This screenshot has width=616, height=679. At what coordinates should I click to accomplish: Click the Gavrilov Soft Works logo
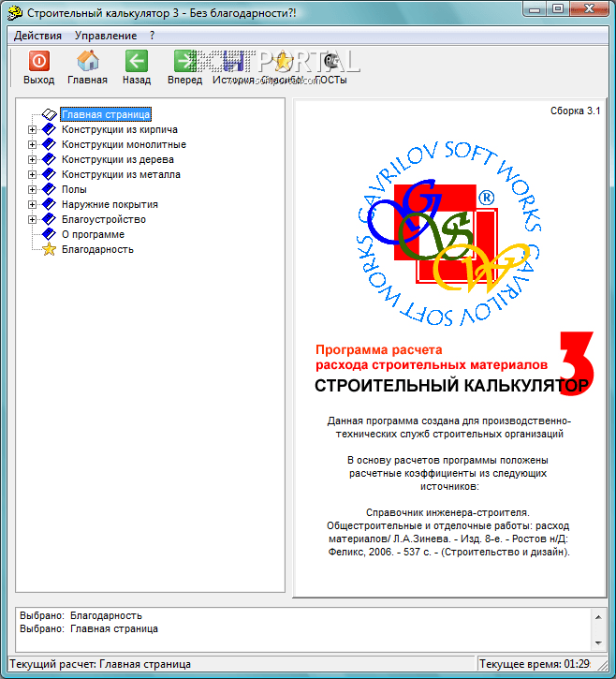coord(448,234)
